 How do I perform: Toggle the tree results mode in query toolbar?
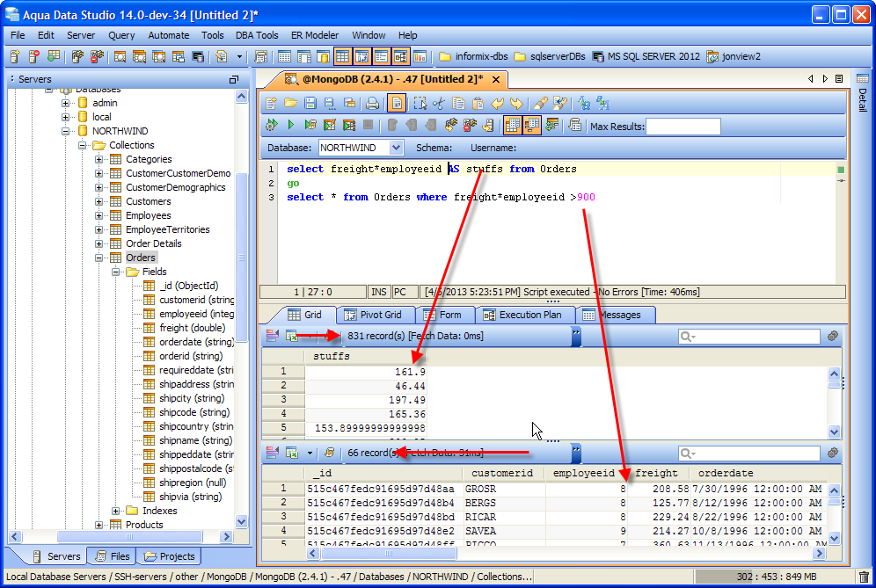[x=532, y=125]
